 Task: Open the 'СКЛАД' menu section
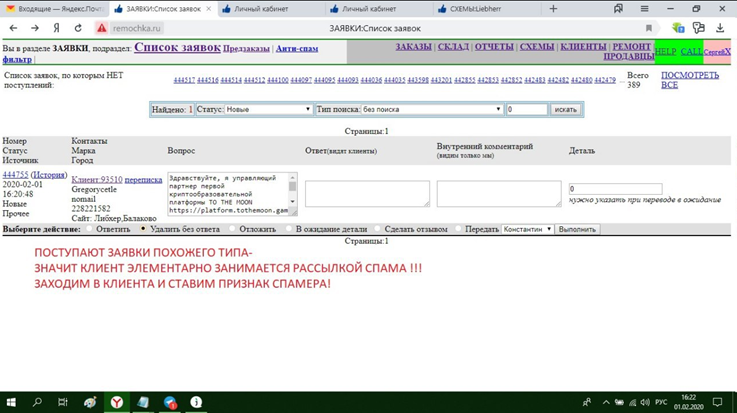click(453, 47)
